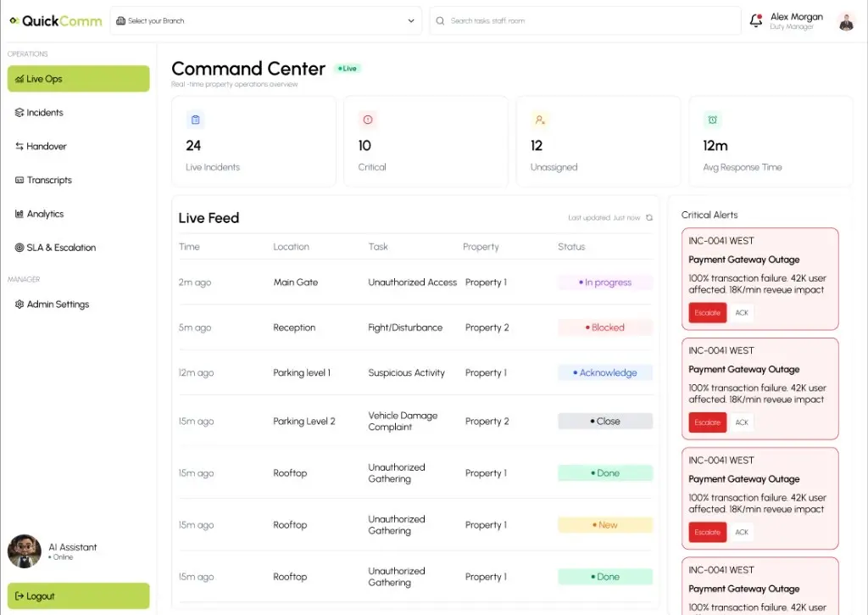Click the Status column header
This screenshot has height=615, width=868.
[x=571, y=247]
